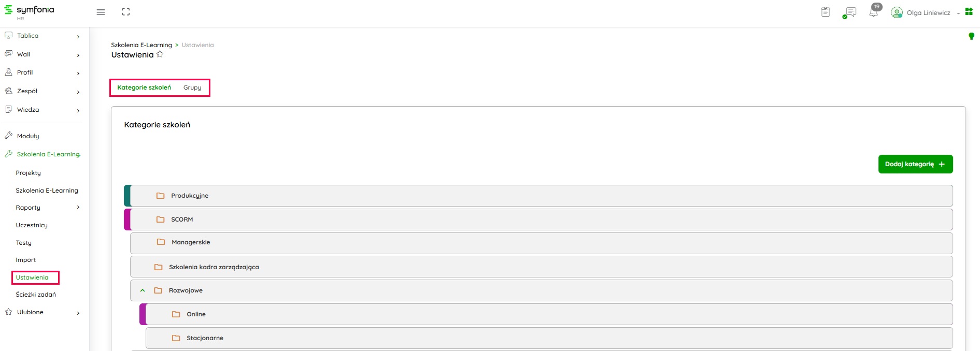Collapse the Rozwojowe category

[x=143, y=290]
